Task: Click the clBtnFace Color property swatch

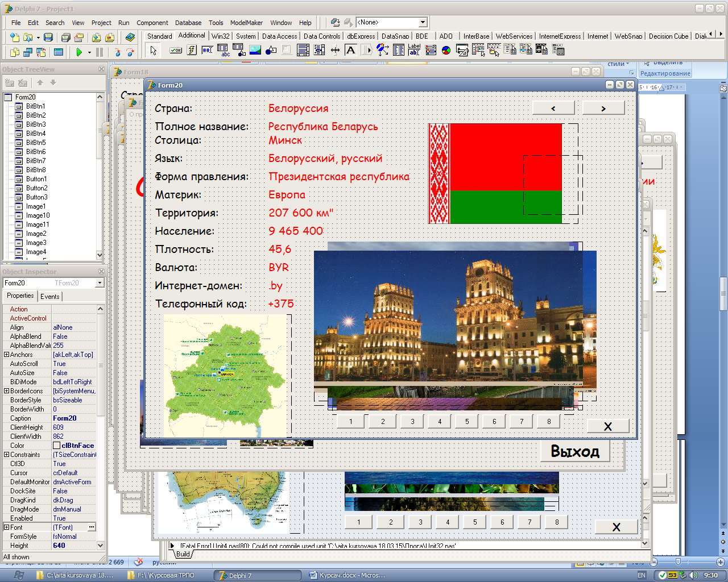Action: 57,446
